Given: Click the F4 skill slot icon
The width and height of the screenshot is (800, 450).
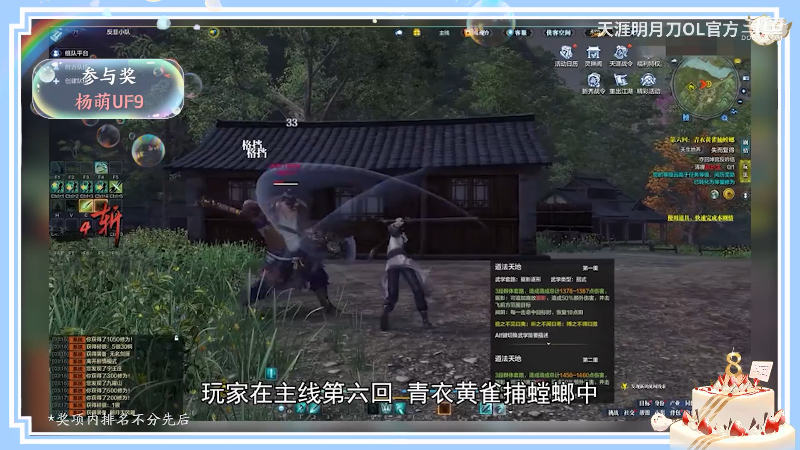Looking at the screenshot, I should pos(101,168).
